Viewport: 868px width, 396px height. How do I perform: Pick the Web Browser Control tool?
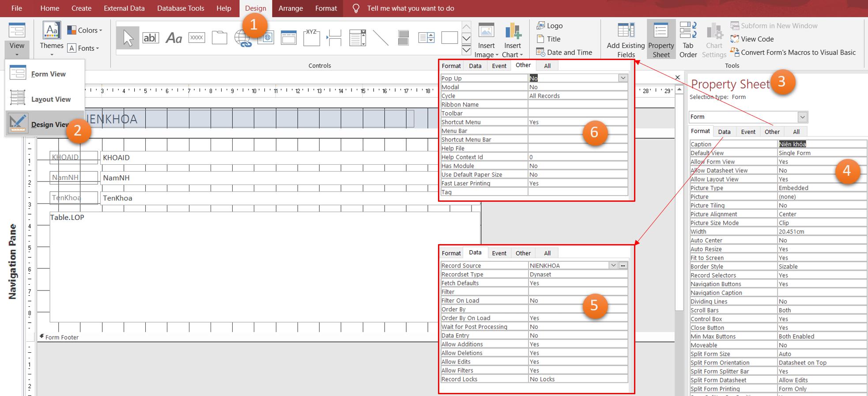(265, 38)
